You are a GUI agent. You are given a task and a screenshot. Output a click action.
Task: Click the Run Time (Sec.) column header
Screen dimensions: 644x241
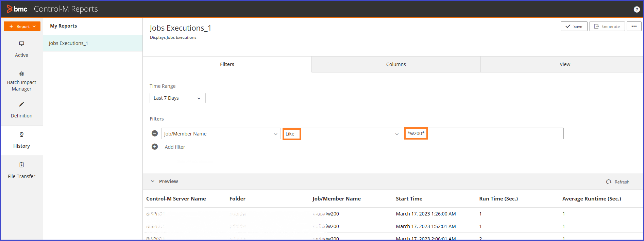tap(498, 199)
